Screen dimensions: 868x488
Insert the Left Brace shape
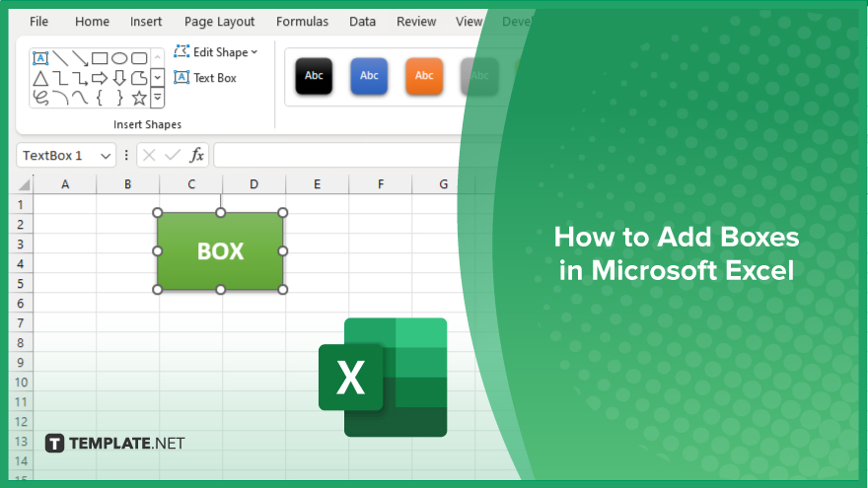pos(100,98)
